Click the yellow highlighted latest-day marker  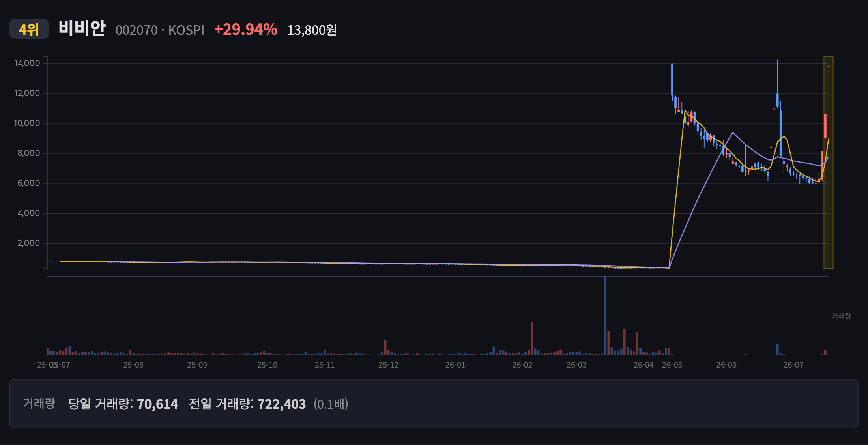point(829,163)
